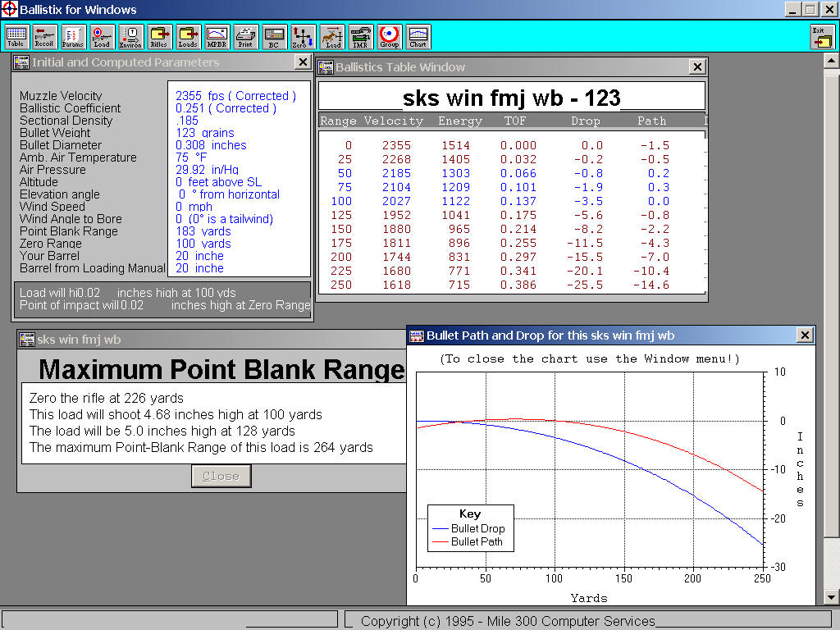Open the Rifles folder icon
The width and height of the screenshot is (840, 630).
pyautogui.click(x=159, y=37)
